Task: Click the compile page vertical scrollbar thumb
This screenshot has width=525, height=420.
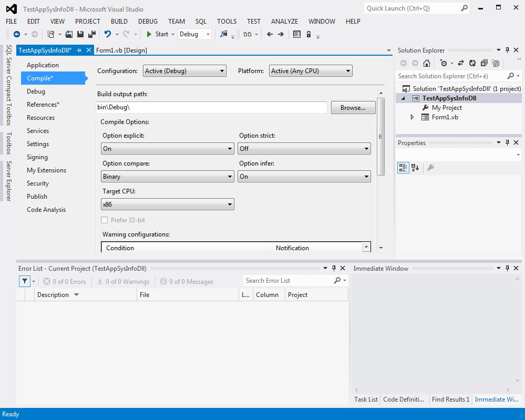Action: pyautogui.click(x=380, y=137)
